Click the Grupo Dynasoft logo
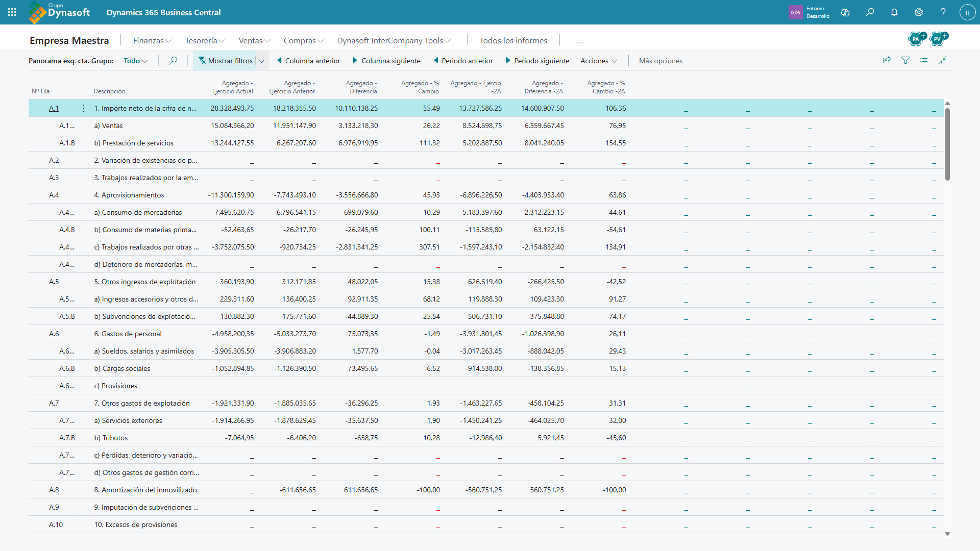The width and height of the screenshot is (980, 551). click(x=60, y=12)
